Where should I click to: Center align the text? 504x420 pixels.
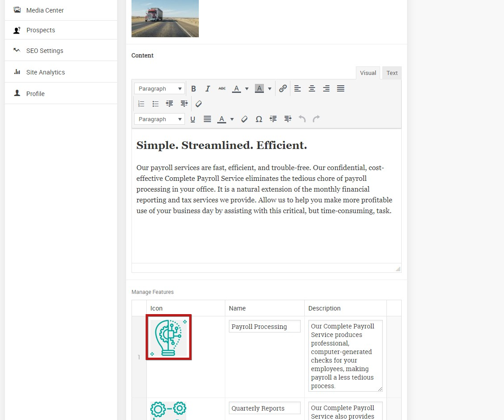(x=312, y=89)
